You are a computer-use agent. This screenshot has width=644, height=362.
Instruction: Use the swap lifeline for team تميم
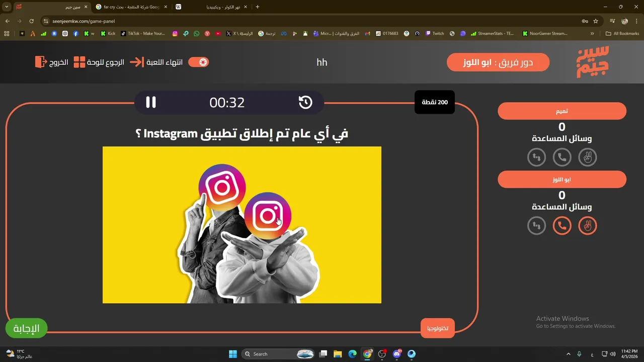pyautogui.click(x=537, y=157)
